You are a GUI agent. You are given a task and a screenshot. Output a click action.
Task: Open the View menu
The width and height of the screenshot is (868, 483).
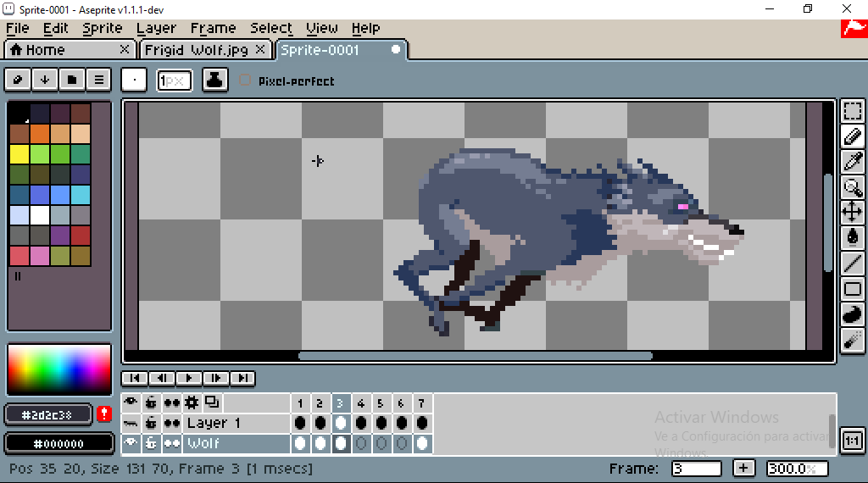[321, 28]
